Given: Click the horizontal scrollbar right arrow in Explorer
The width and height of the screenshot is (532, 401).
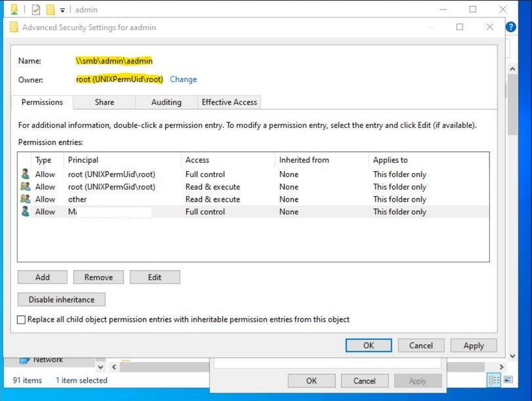Looking at the screenshot, I should [x=502, y=367].
